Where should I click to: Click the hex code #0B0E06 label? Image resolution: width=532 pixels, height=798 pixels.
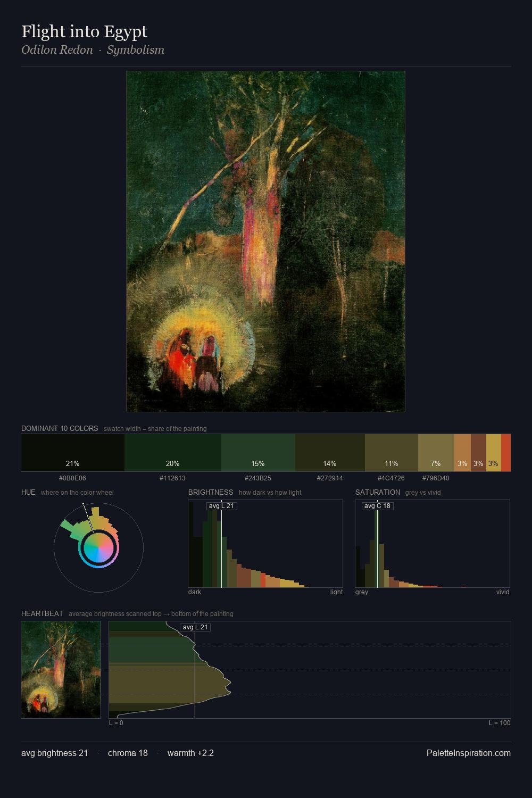[x=72, y=478]
